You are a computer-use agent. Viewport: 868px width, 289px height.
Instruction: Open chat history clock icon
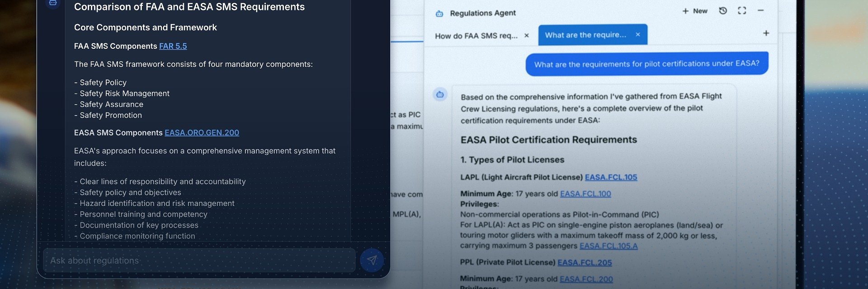[x=723, y=10]
